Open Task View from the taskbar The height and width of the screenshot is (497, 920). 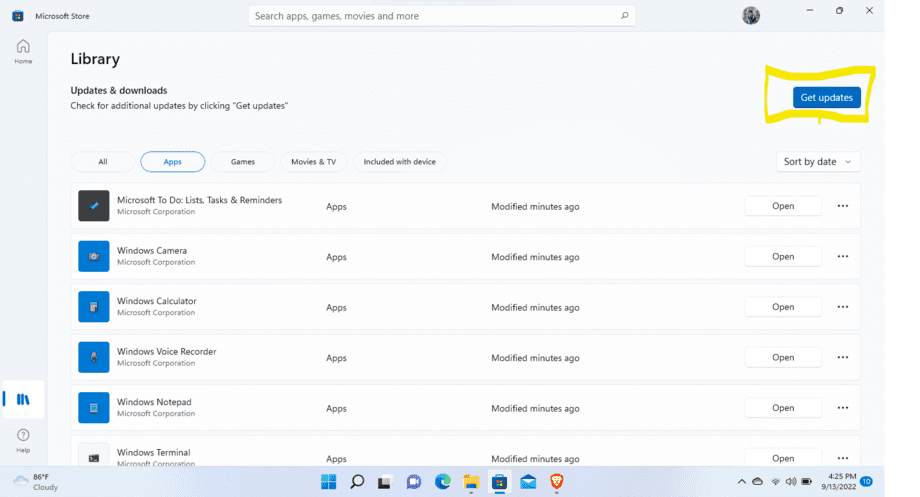coord(385,482)
